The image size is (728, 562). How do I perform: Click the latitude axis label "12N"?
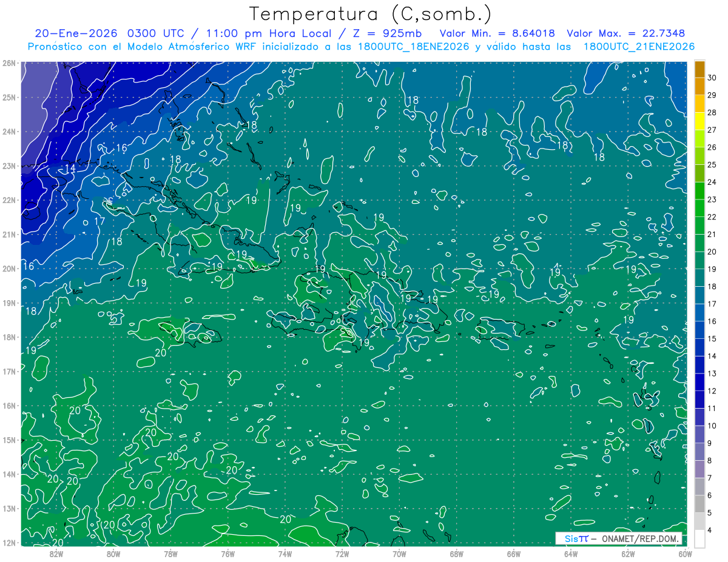click(x=8, y=543)
